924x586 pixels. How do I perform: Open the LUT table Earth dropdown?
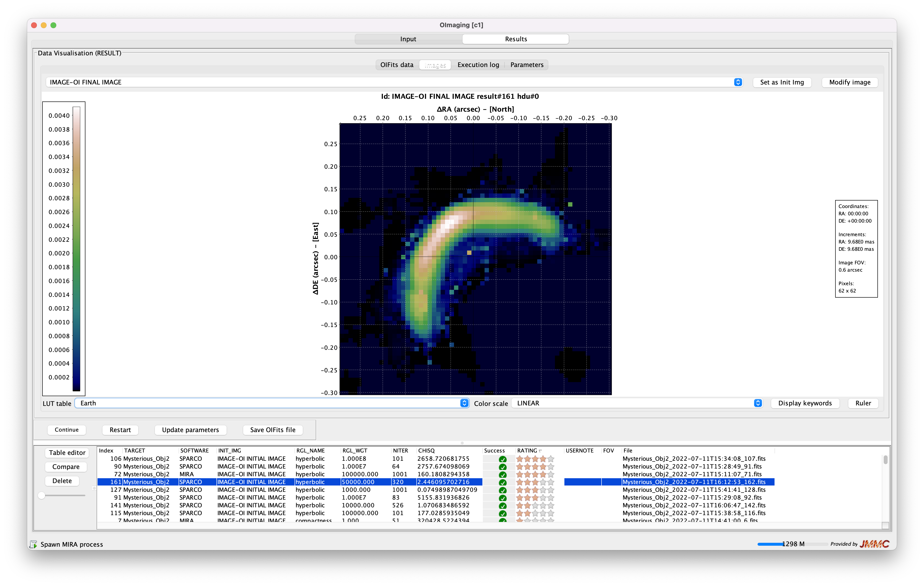464,403
